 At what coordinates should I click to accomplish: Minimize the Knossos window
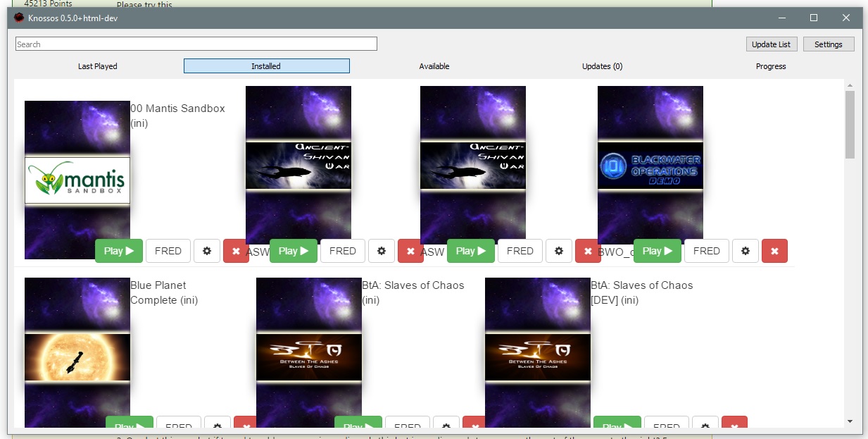[x=781, y=18]
